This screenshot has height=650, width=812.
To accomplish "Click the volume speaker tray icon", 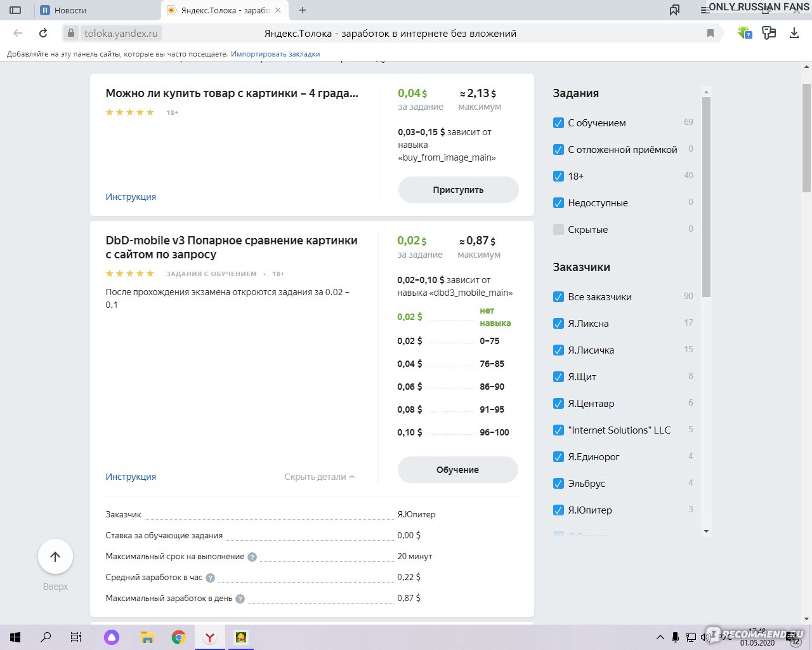I will pyautogui.click(x=705, y=637).
